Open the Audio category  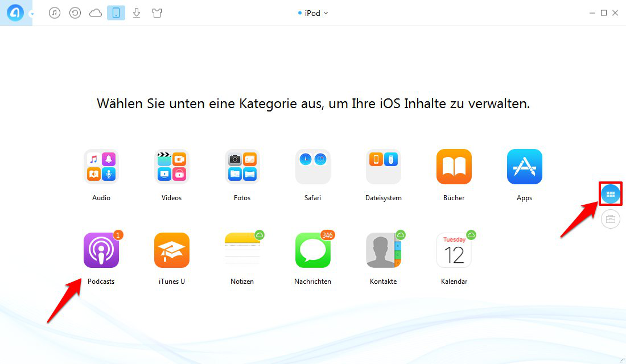(x=101, y=167)
